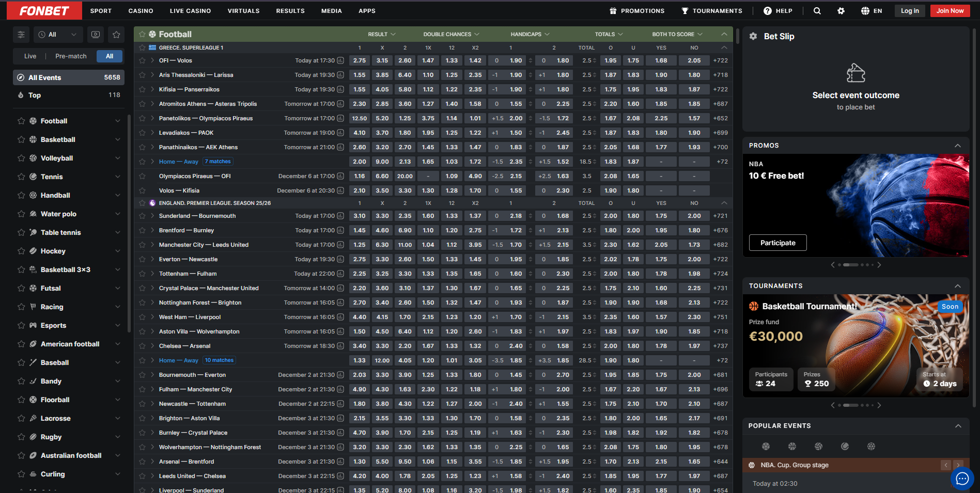This screenshot has height=493, width=980.
Task: Open statistics icon for OFI — Volos match
Action: [x=340, y=60]
